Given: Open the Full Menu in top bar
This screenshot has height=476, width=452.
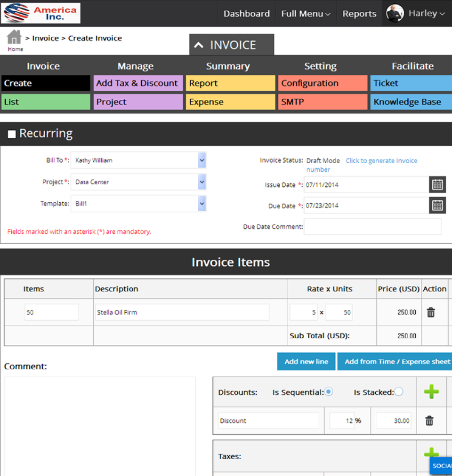Looking at the screenshot, I should [306, 14].
